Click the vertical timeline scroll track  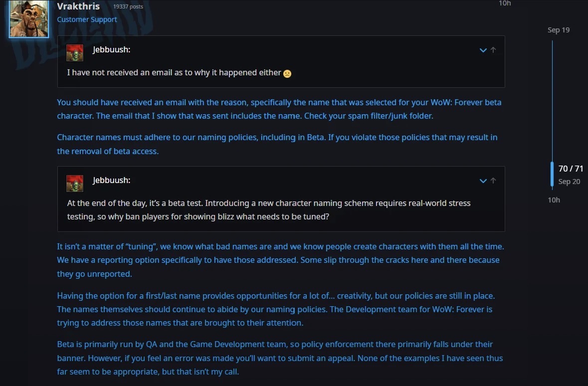[x=552, y=101]
